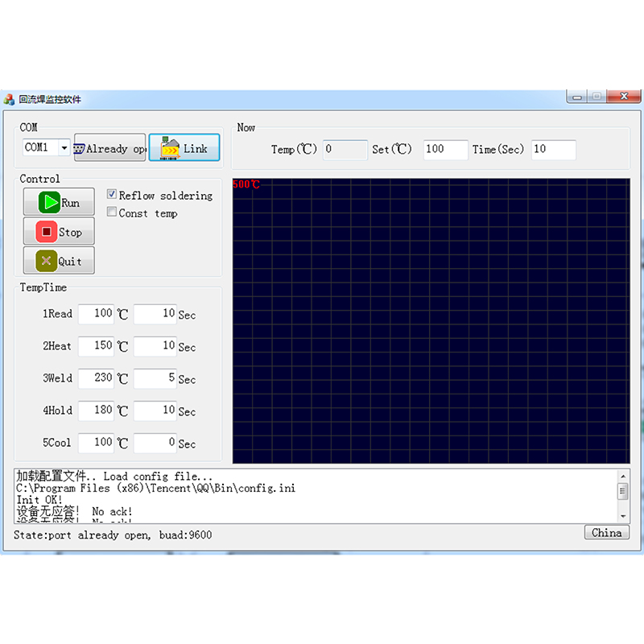Enable the Reflow soldering checkbox
Viewport: 644px width, 644px height.
pos(113,195)
